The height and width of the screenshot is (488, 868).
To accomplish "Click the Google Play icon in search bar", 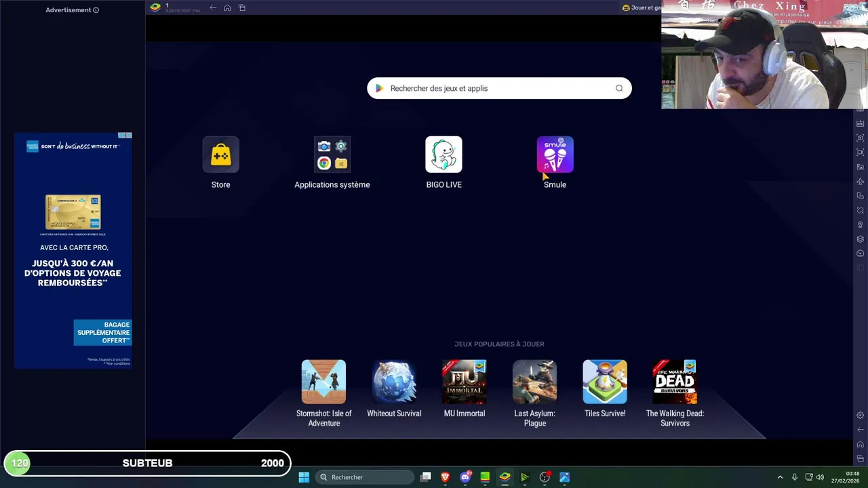I will point(379,88).
